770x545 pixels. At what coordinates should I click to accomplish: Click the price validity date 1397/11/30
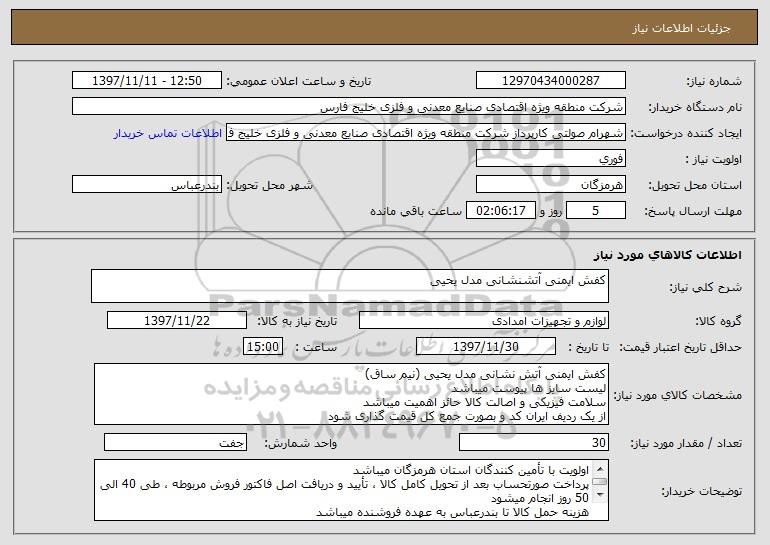(486, 346)
